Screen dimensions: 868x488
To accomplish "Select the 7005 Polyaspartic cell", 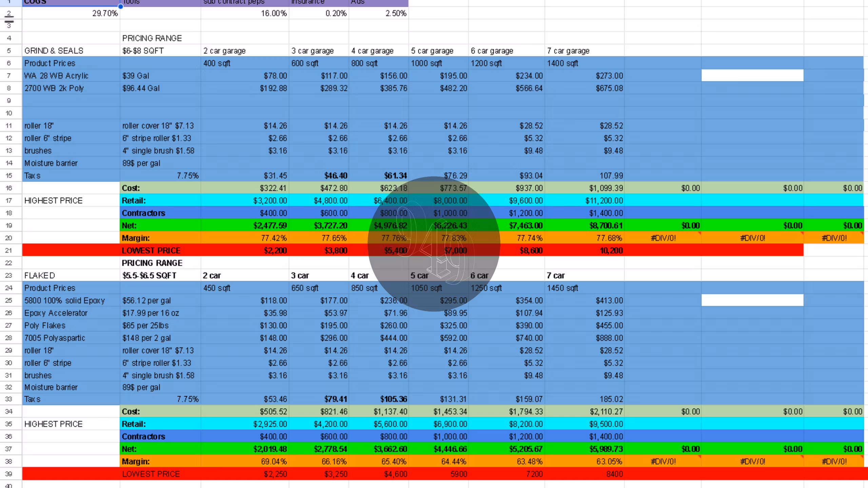I will [x=71, y=338].
